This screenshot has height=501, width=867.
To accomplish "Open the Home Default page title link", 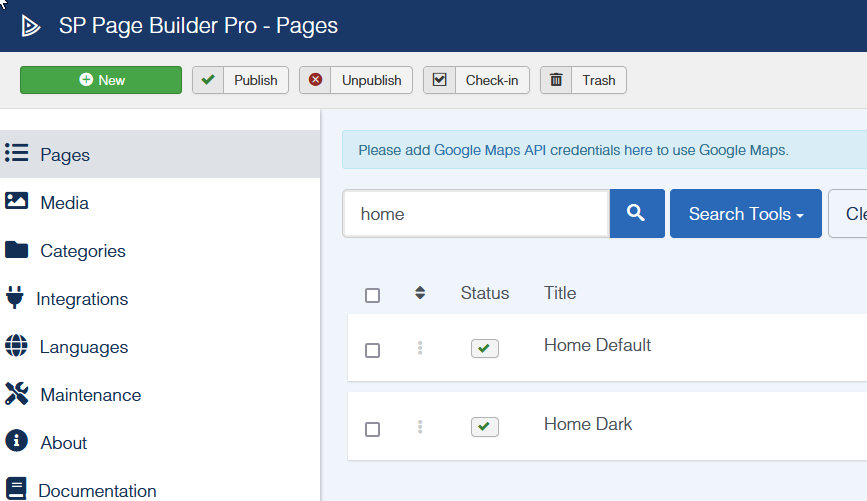I will (x=597, y=345).
